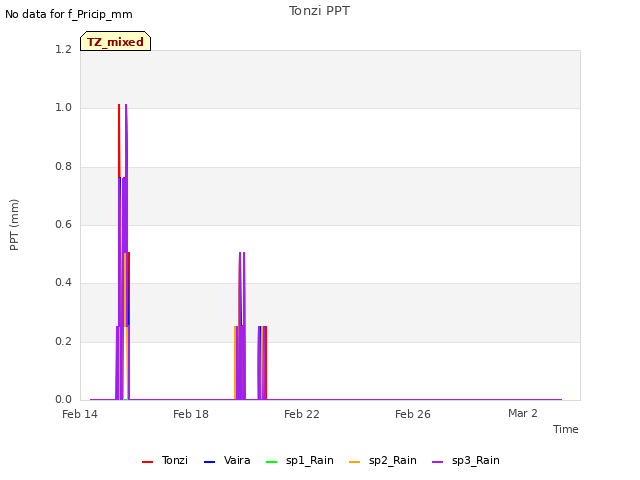Click the 0.6 y-axis tick label
This screenshot has width=640, height=480.
point(63,224)
